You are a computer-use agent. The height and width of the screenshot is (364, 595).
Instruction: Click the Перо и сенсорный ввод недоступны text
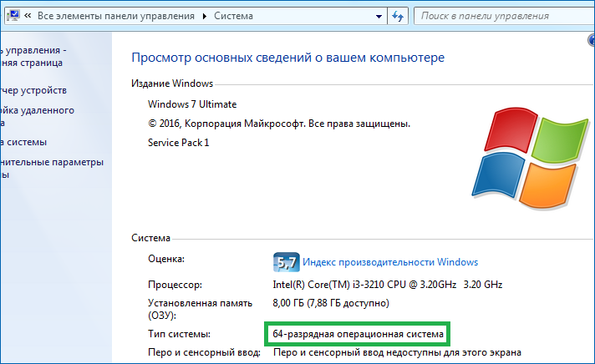(397, 352)
